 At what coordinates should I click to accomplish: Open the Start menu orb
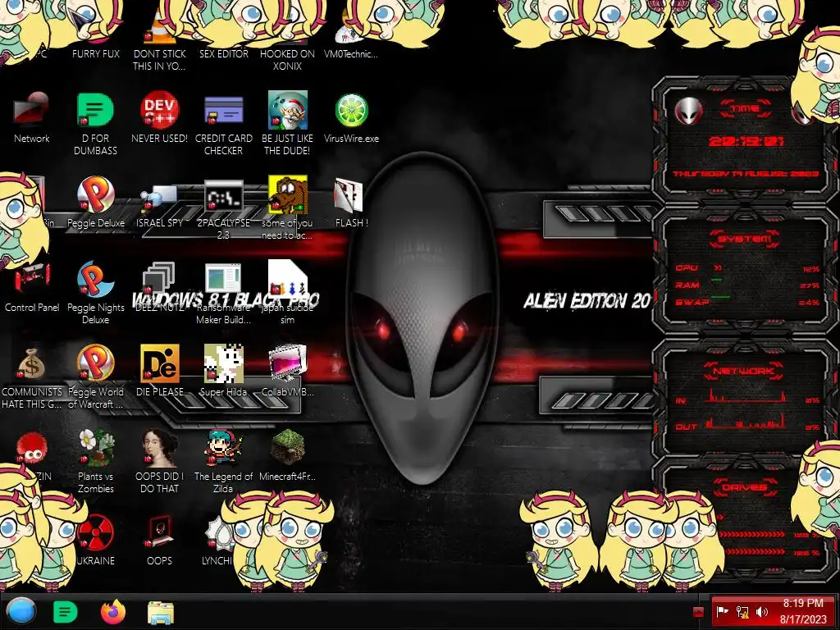[21, 611]
